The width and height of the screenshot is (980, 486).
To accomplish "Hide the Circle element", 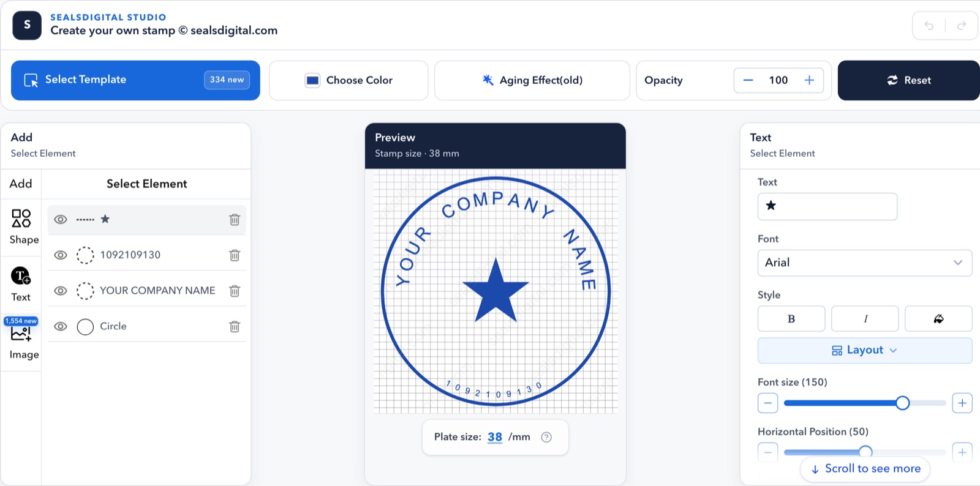I will [61, 326].
